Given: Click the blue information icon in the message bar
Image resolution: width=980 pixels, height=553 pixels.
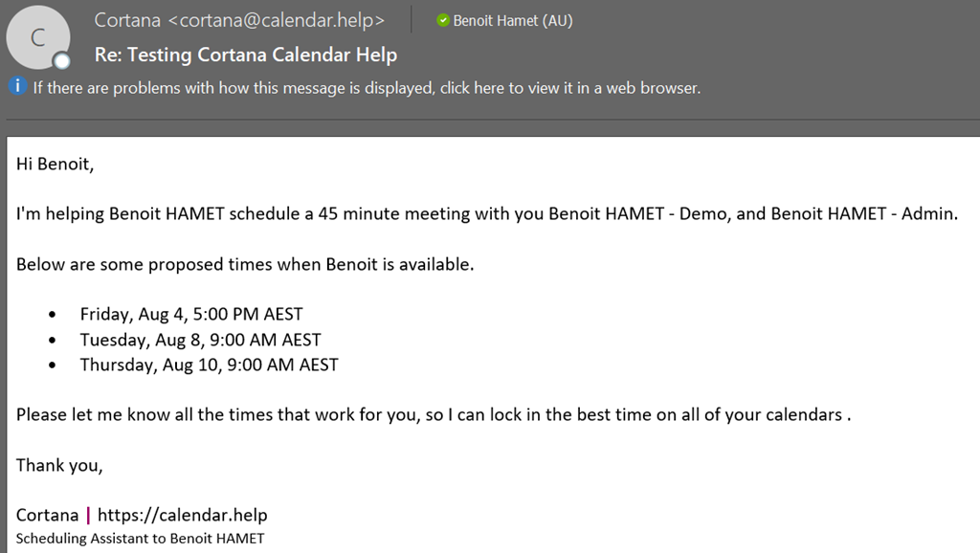Looking at the screenshot, I should coord(16,87).
